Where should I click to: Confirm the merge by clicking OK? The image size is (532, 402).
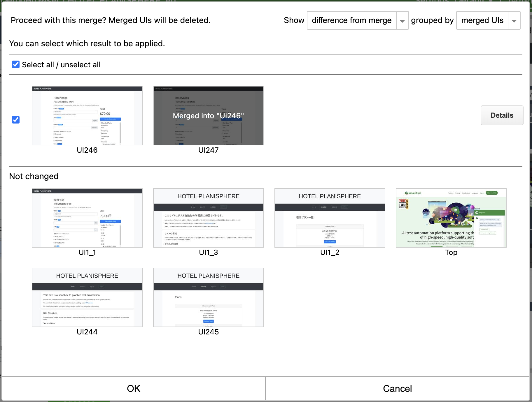tap(134, 388)
